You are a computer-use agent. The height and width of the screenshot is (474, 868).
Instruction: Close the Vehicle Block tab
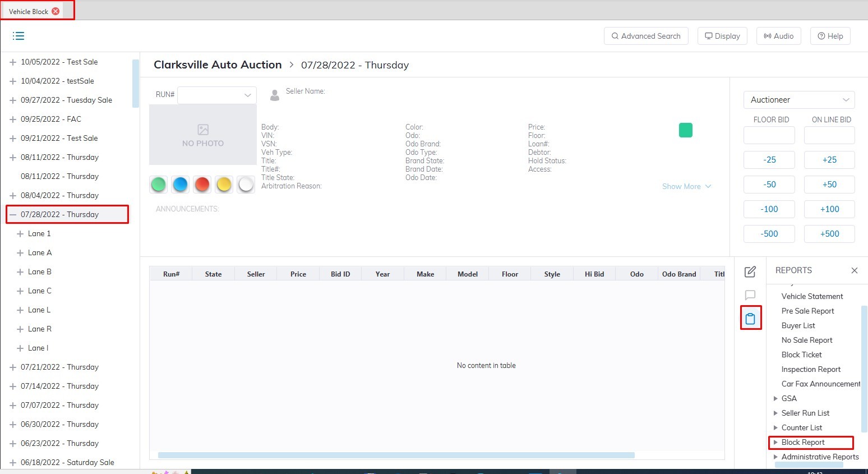pyautogui.click(x=56, y=11)
